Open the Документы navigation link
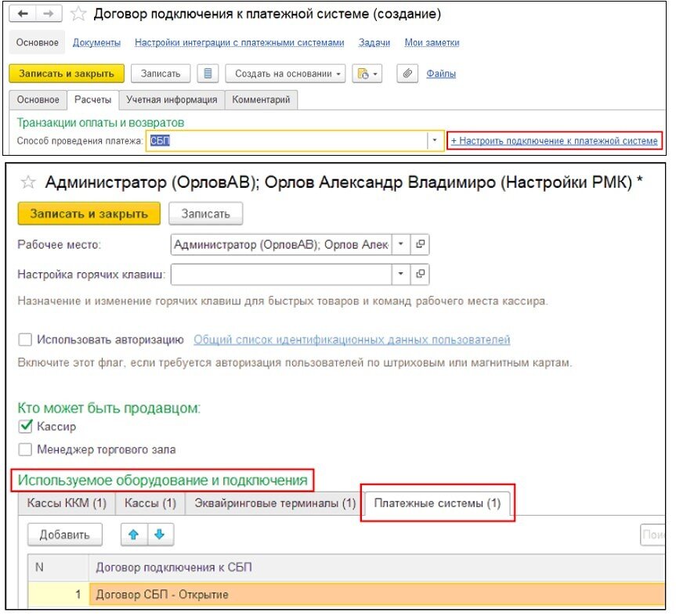Image resolution: width=676 pixels, height=616 pixels. (96, 42)
